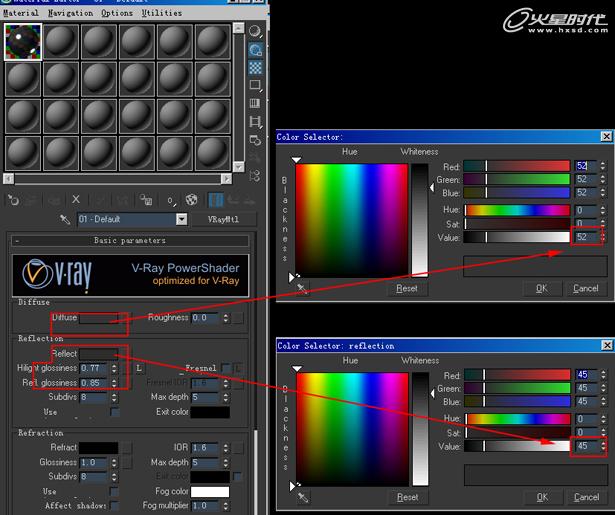Click the Material/Map Navigator icon
This screenshot has width=615, height=515.
(x=255, y=176)
